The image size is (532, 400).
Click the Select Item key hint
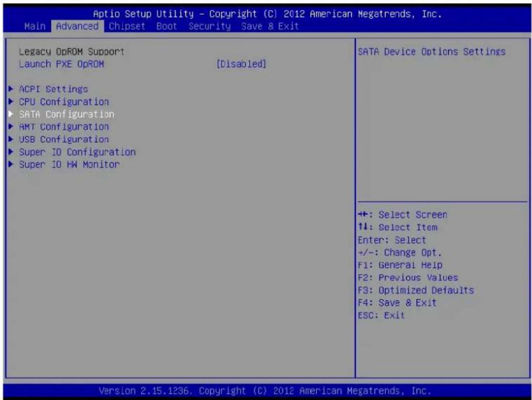coord(398,227)
